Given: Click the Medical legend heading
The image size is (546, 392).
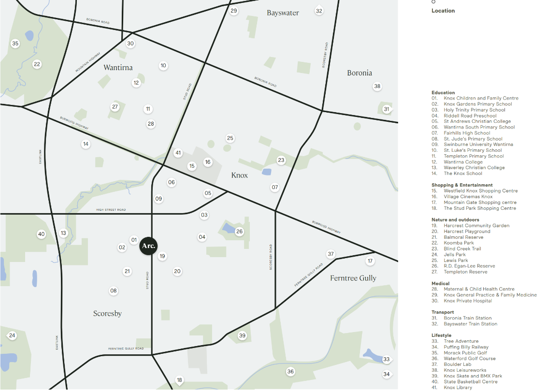Looking at the screenshot, I should pyautogui.click(x=441, y=284).
